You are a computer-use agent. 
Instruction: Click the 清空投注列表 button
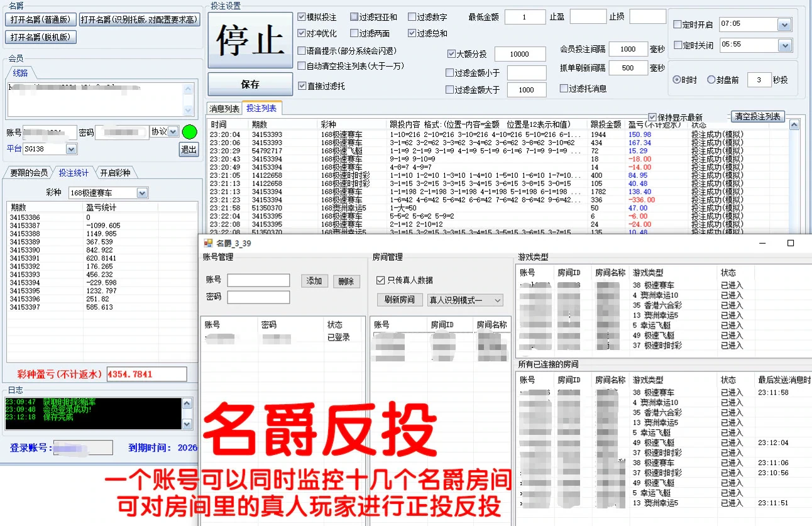758,116
